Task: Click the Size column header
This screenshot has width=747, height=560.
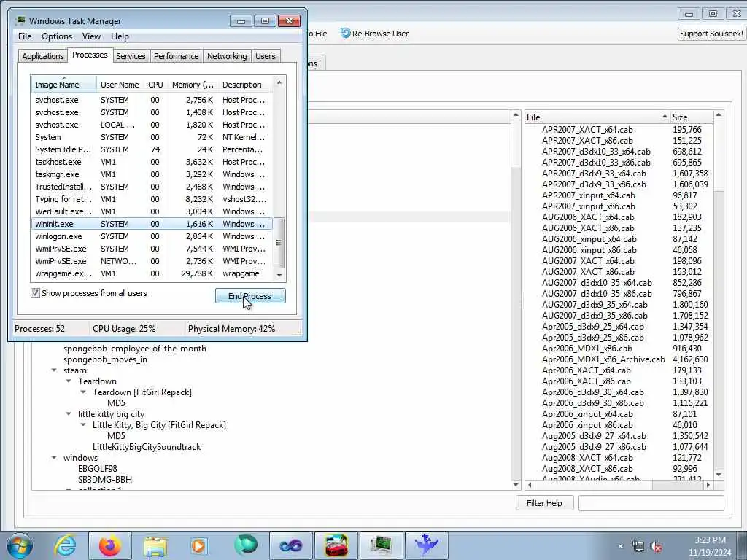Action: tap(692, 117)
